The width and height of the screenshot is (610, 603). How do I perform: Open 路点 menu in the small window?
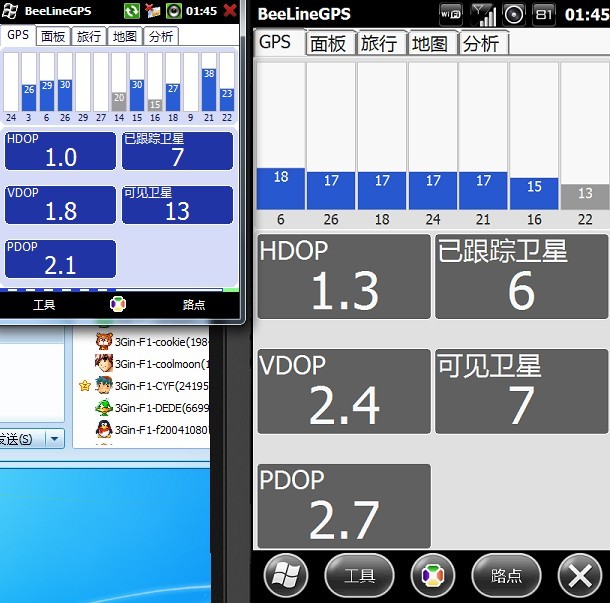[x=194, y=305]
